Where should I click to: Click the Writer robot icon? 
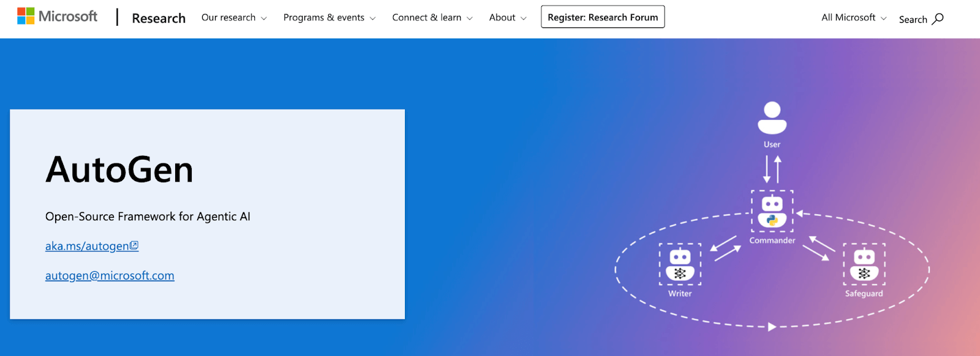click(680, 264)
